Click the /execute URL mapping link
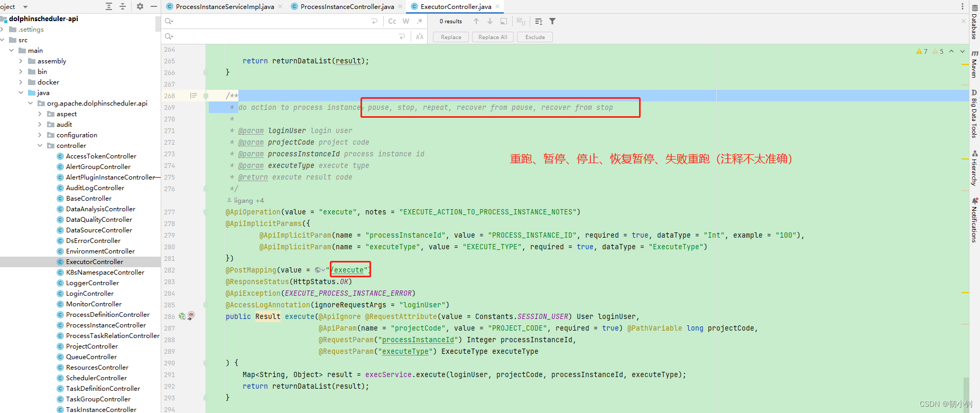This screenshot has height=413, width=980. (348, 270)
